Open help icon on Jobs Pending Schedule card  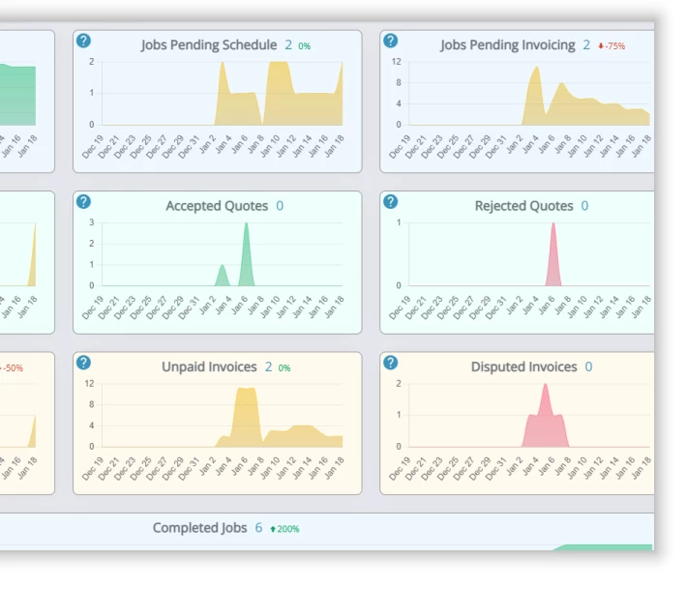coord(83,41)
